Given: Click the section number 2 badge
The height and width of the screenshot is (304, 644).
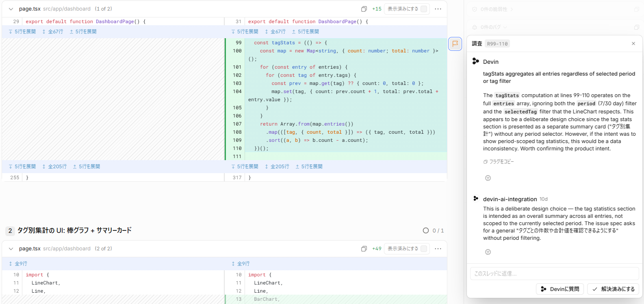Looking at the screenshot, I should 10,231.
